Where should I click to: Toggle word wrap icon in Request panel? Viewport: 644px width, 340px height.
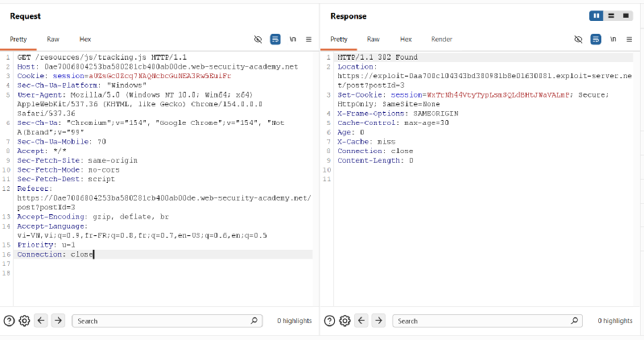tap(275, 39)
